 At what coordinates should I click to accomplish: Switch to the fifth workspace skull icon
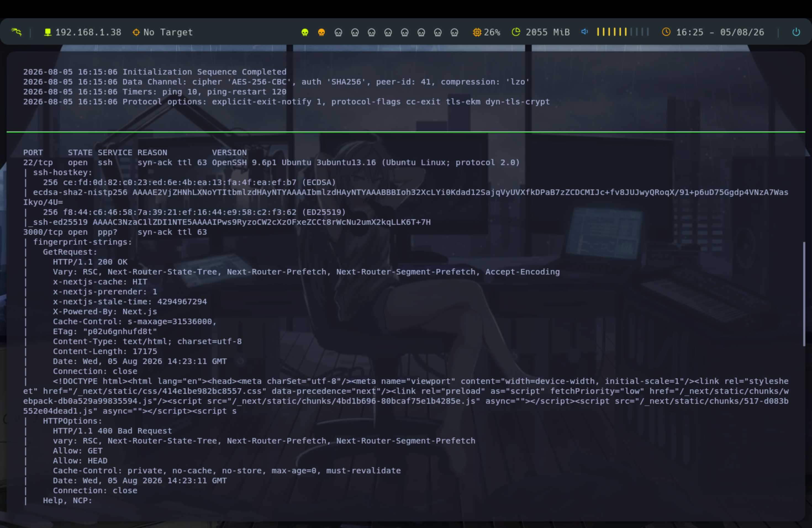(x=371, y=32)
